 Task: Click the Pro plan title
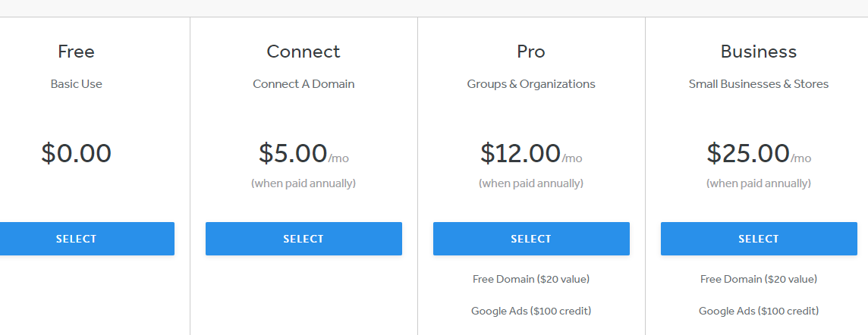pos(531,52)
